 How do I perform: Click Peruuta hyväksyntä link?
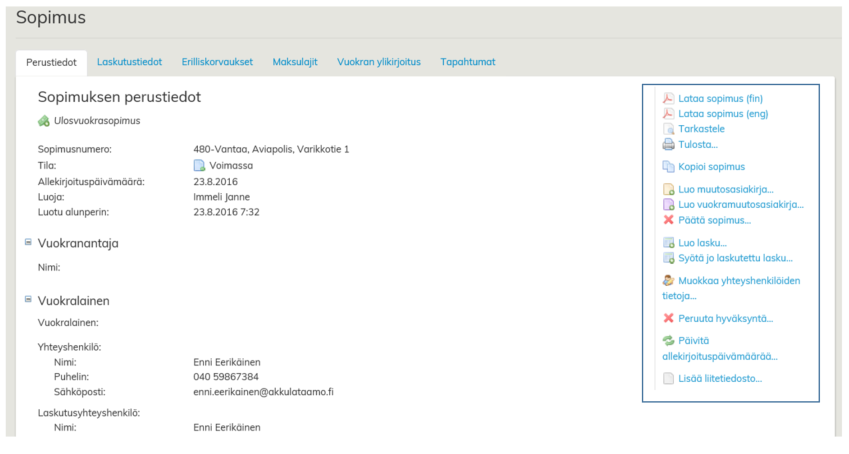pos(725,318)
